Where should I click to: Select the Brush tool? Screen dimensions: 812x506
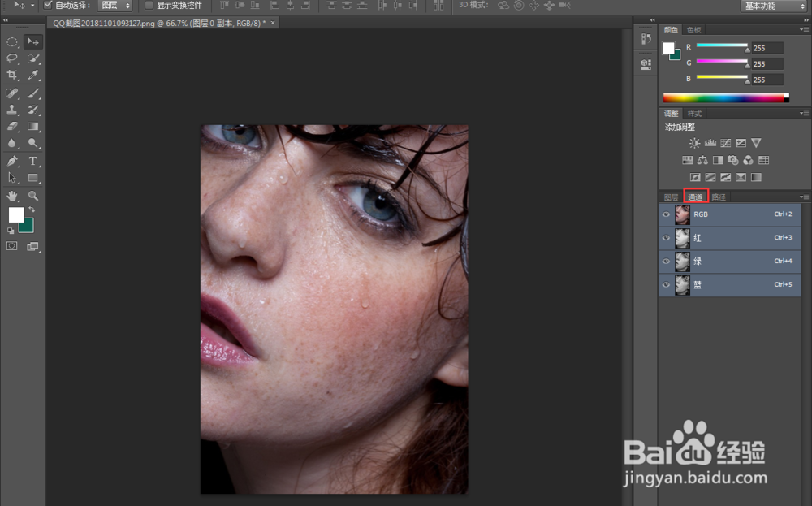click(33, 93)
